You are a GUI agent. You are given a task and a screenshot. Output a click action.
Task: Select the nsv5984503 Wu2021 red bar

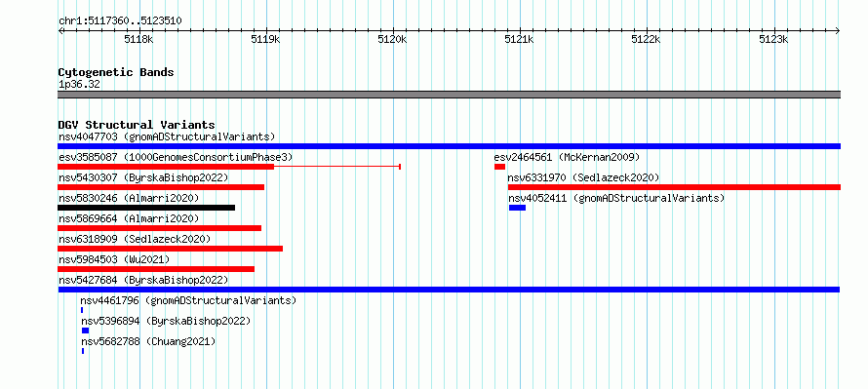[x=156, y=269]
